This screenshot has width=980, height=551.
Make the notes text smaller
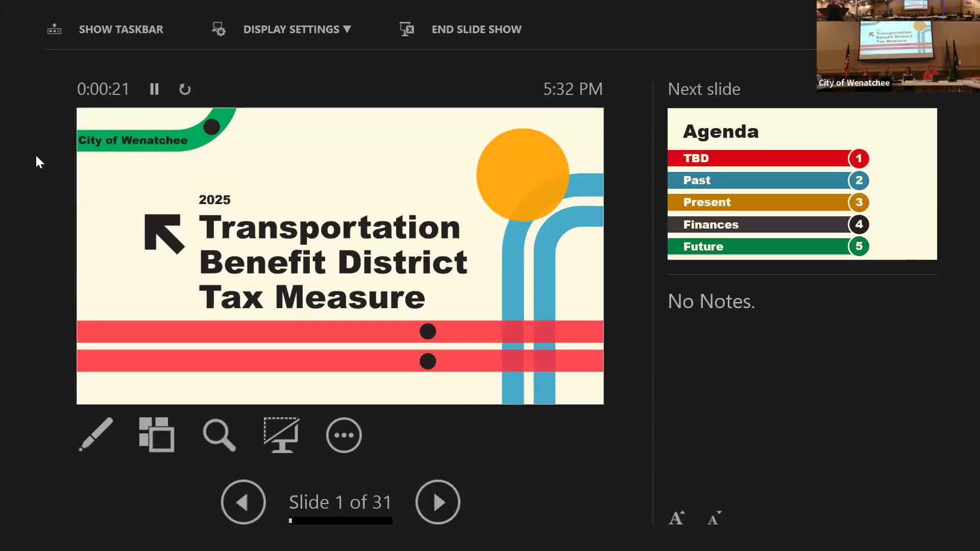[714, 518]
